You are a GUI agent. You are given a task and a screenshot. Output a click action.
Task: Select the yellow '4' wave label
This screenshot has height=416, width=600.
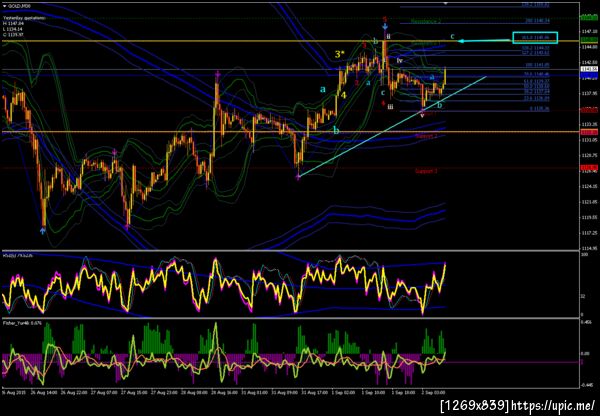point(344,95)
